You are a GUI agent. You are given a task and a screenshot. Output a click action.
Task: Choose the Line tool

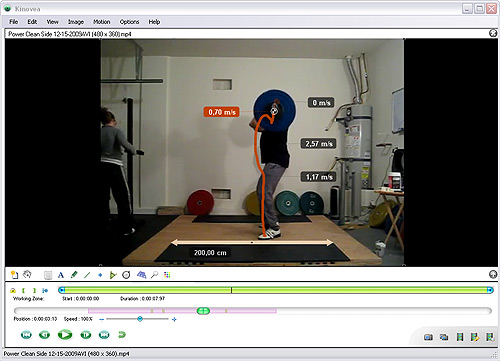click(x=87, y=275)
